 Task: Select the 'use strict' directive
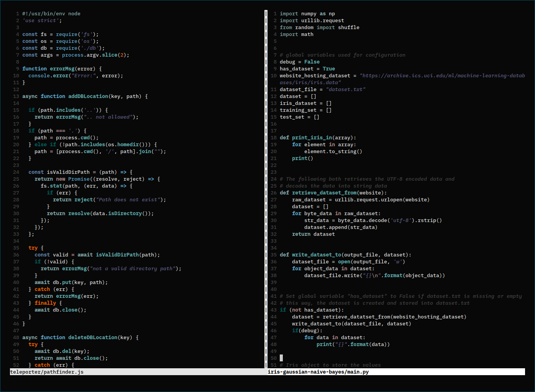(41, 21)
